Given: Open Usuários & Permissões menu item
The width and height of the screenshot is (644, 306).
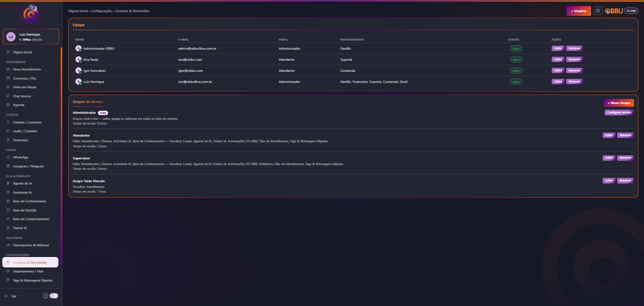Looking at the screenshot, I should (30, 262).
